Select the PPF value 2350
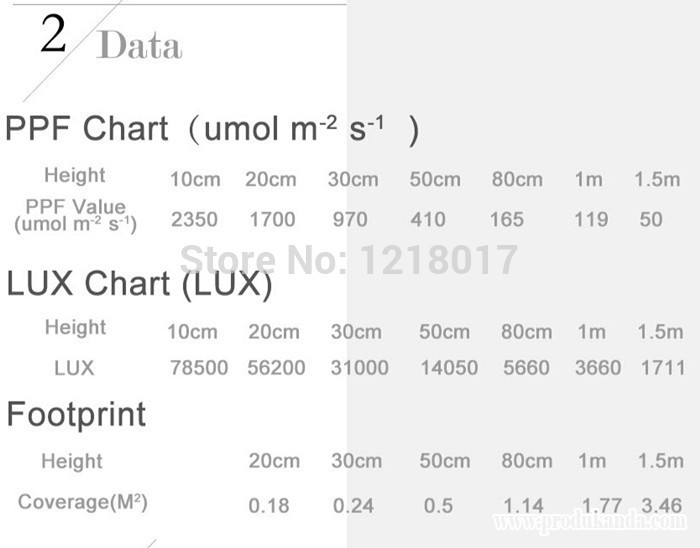This screenshot has height=548, width=700. [194, 220]
